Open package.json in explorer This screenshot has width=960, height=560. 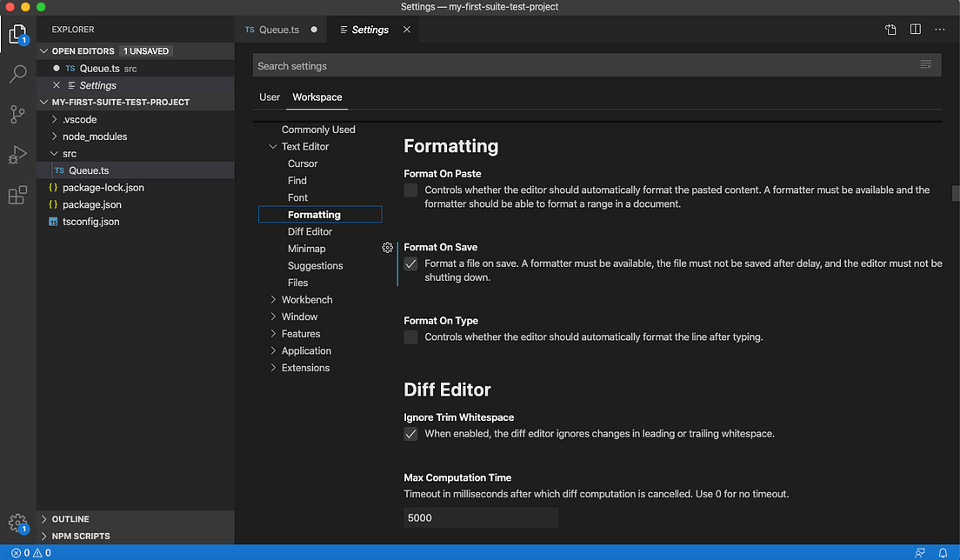click(x=136, y=204)
